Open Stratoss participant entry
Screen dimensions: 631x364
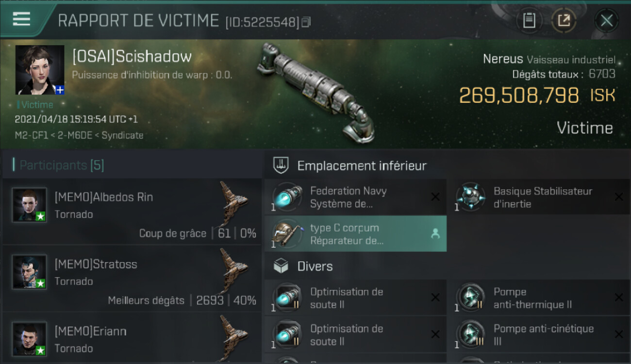[x=132, y=278]
